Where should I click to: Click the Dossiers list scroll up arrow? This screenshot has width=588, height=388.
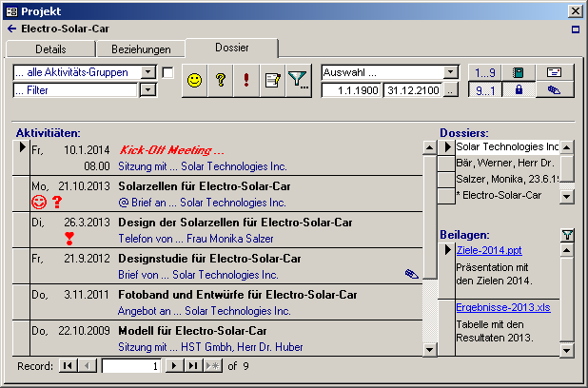(567, 147)
